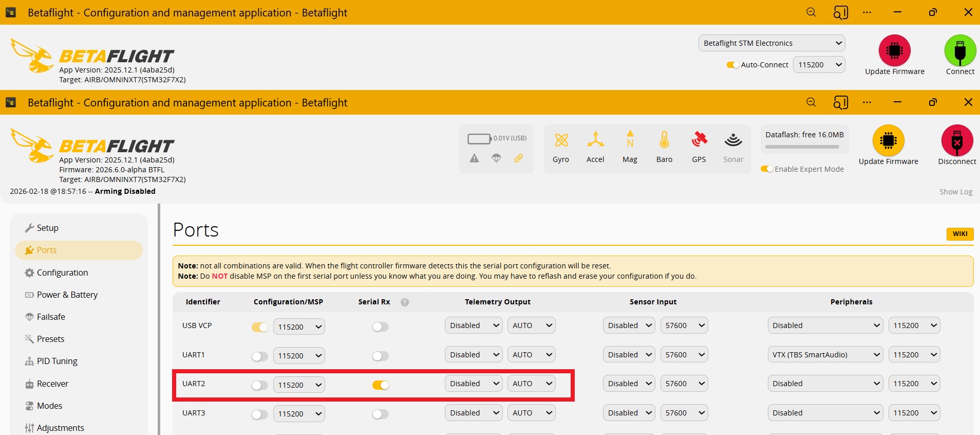Open UART2 Telemetry Output Disabled dropdown
This screenshot has width=980, height=435.
point(473,384)
